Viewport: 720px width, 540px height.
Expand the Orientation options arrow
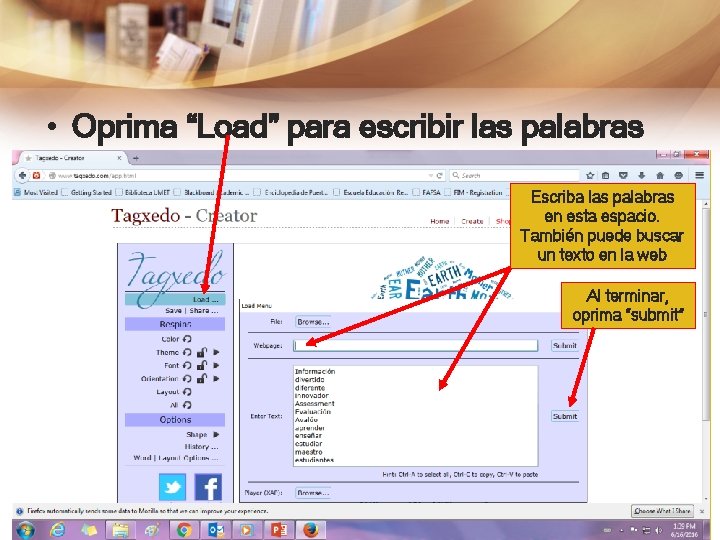click(216, 379)
